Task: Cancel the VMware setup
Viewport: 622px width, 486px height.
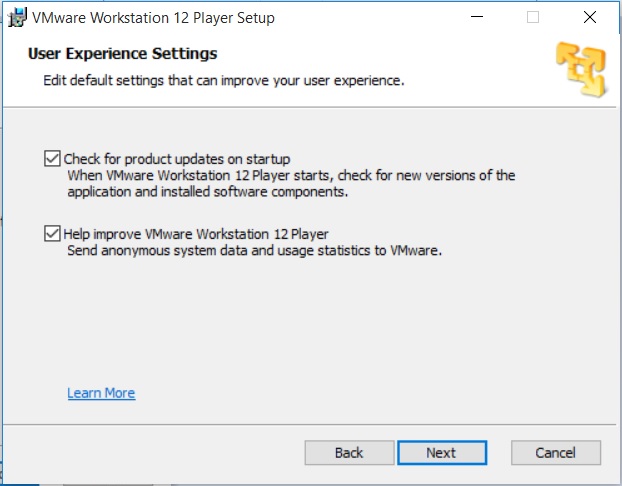Action: pos(556,453)
